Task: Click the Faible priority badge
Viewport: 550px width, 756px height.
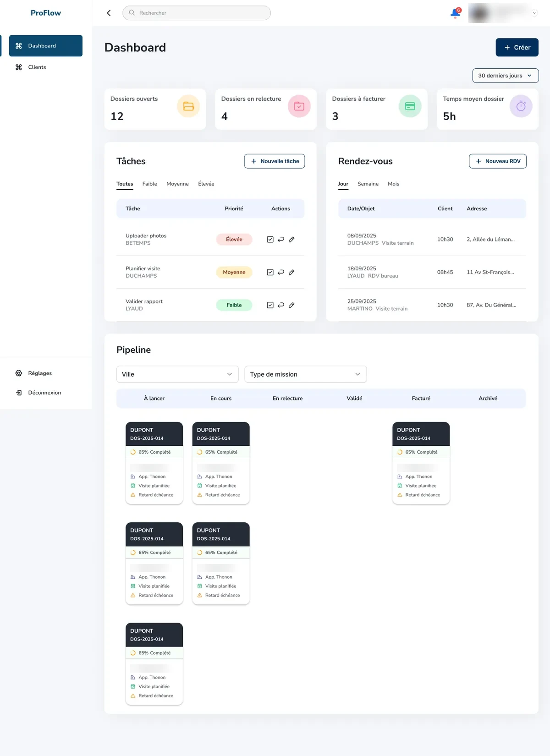Action: click(x=234, y=305)
